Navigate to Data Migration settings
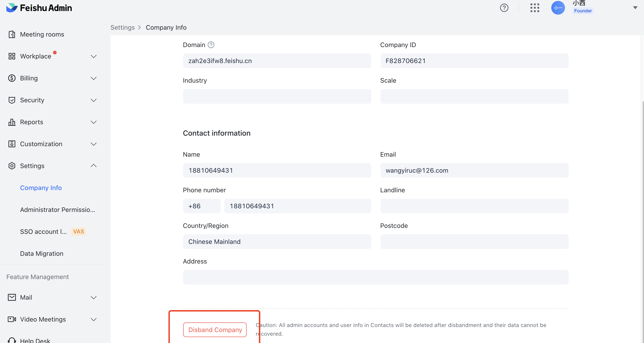The height and width of the screenshot is (343, 644). click(x=42, y=253)
